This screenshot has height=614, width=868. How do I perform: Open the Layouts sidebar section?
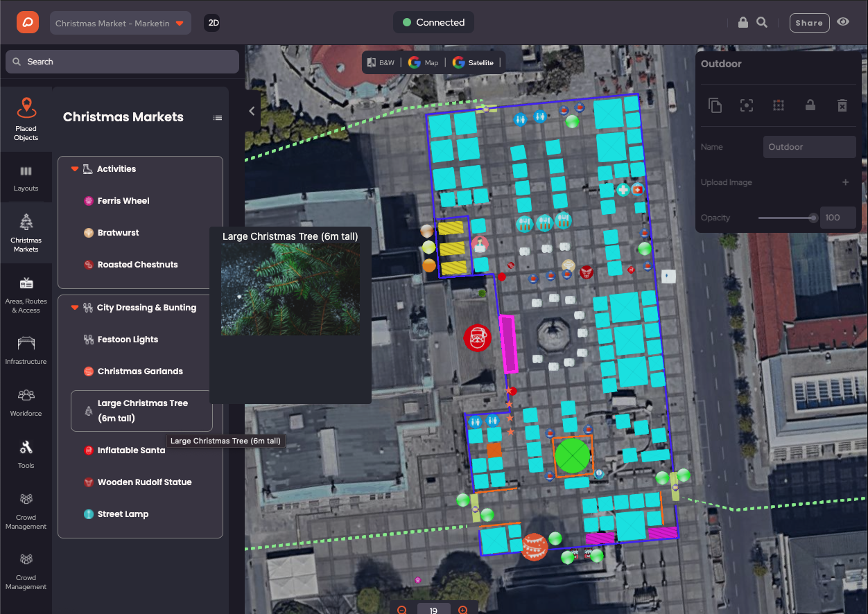tap(26, 178)
